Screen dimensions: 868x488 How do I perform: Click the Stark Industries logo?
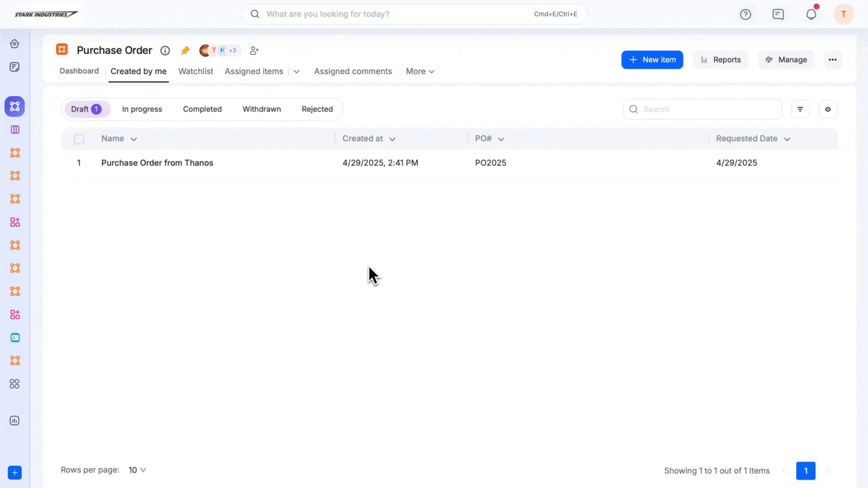click(46, 14)
